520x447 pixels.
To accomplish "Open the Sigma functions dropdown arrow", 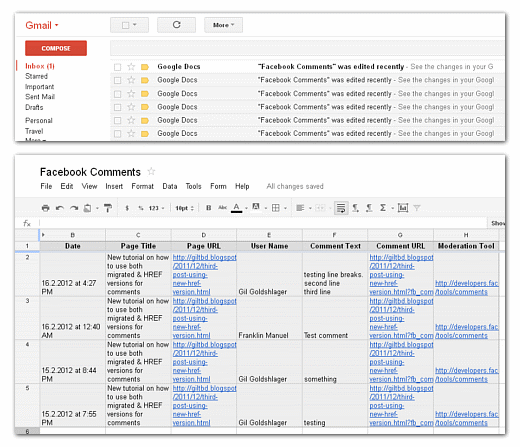I will point(393,208).
